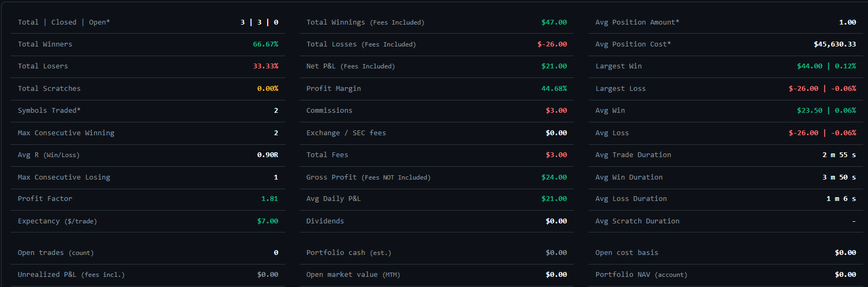The width and height of the screenshot is (868, 287).
Task: Select the 33.33% losers value
Action: (x=265, y=66)
